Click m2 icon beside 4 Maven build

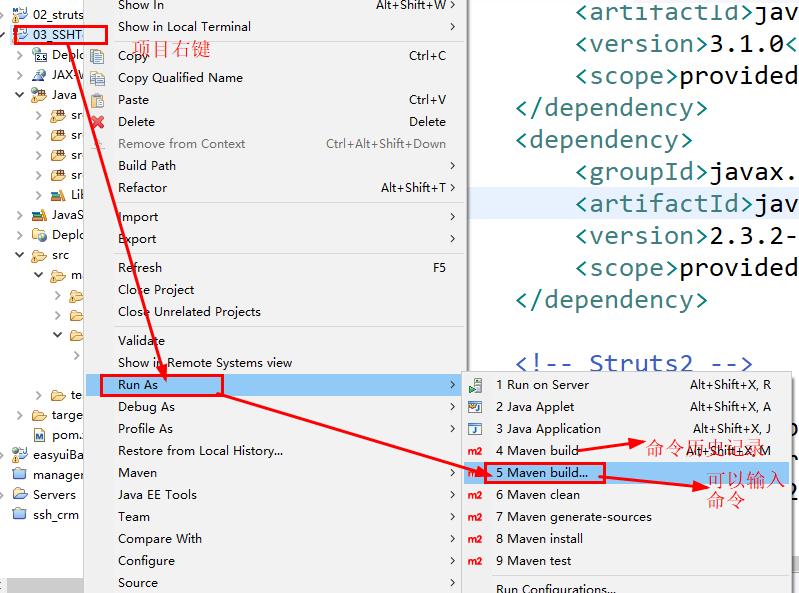pos(475,451)
